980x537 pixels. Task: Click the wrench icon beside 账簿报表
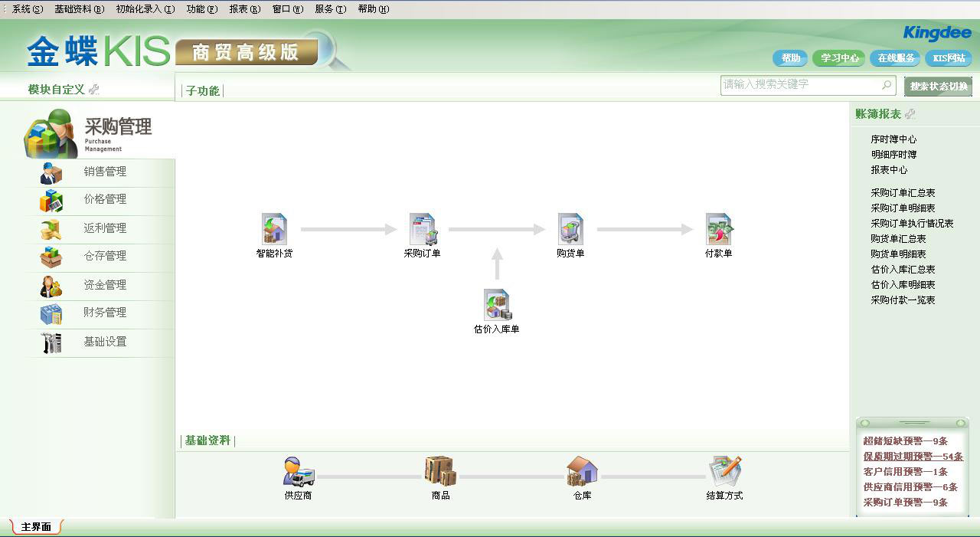910,114
